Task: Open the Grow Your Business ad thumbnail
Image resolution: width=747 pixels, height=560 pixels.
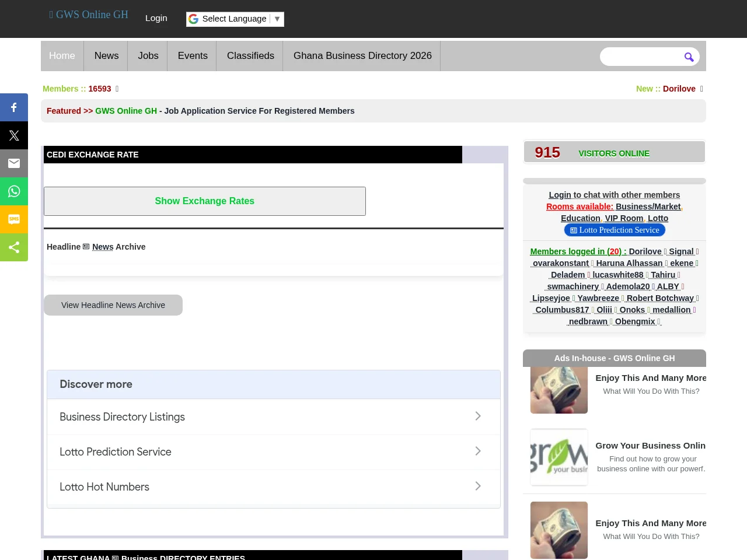Action: pos(559,457)
